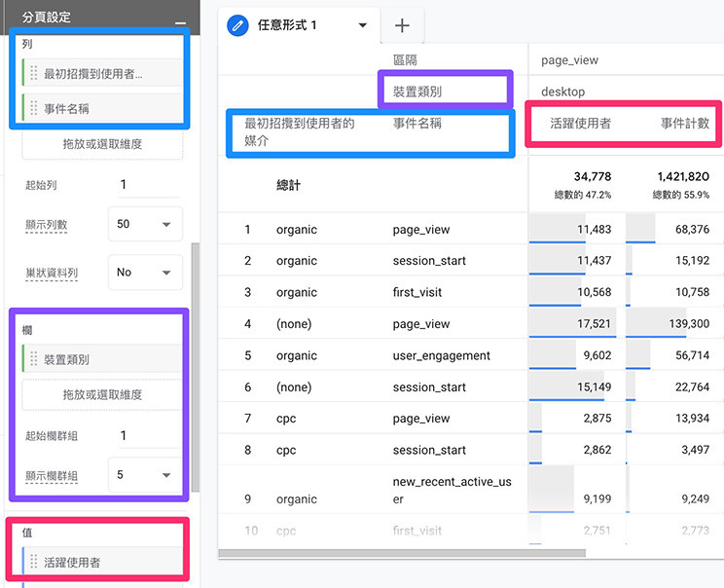This screenshot has height=588, width=724.
Task: Grab the drag handle of 最初招攬到使用者 dimension
Action: coord(34,73)
